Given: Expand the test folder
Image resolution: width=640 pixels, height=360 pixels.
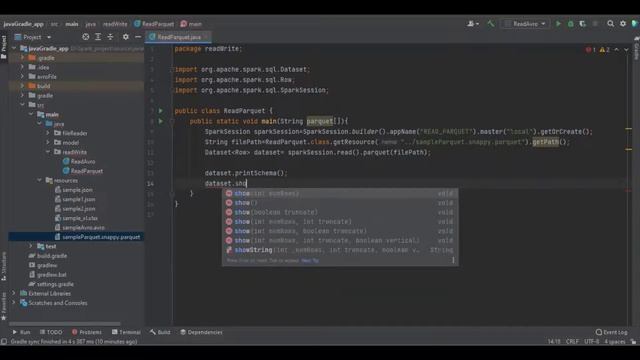Looking at the screenshot, I should [31, 246].
